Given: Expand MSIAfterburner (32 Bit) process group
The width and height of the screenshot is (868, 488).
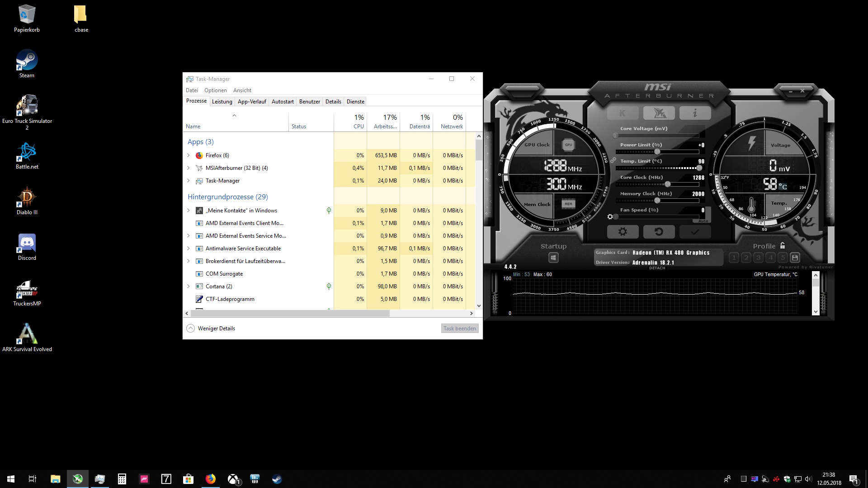Looking at the screenshot, I should [189, 168].
